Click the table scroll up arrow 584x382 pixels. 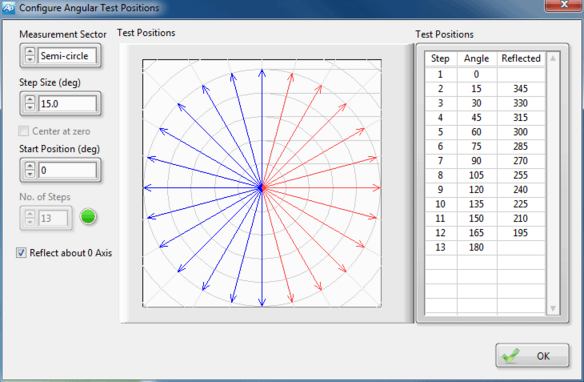[x=553, y=58]
